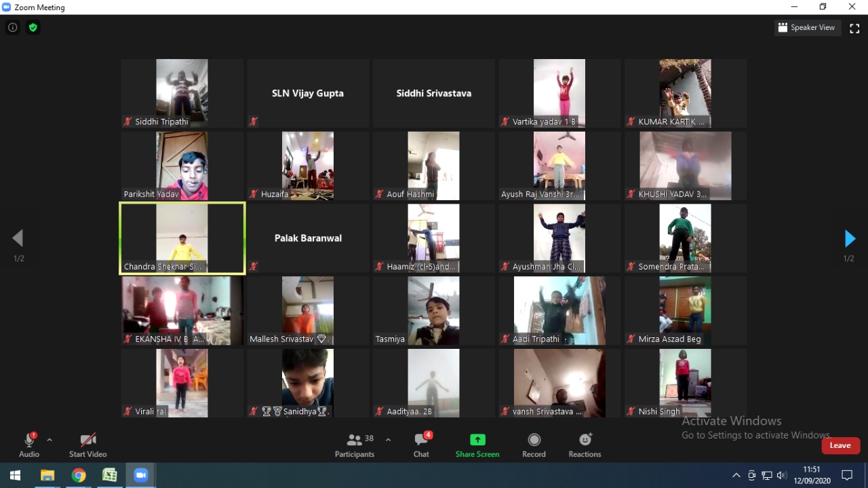Click the green encryption shield icon
This screenshot has width=868, height=488.
(x=33, y=28)
